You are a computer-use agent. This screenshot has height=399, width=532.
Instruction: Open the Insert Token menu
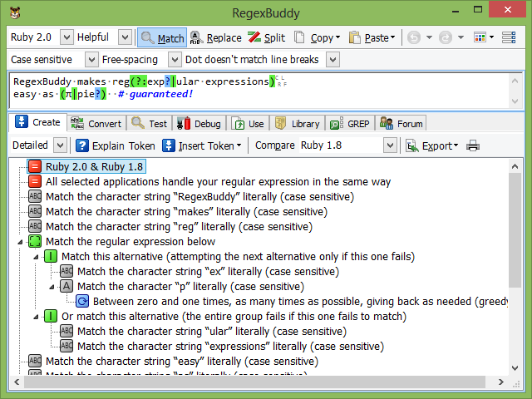coord(202,146)
